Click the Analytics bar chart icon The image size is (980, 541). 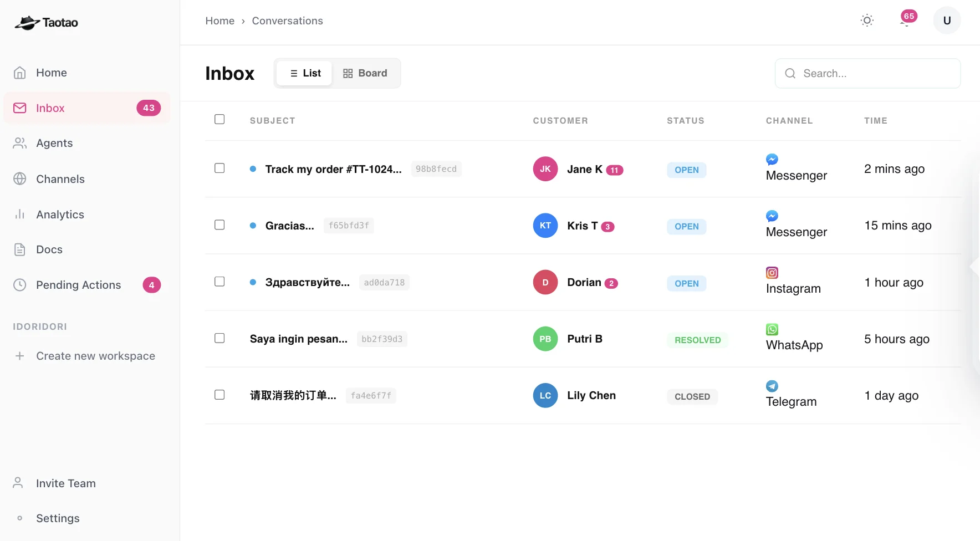coord(20,214)
